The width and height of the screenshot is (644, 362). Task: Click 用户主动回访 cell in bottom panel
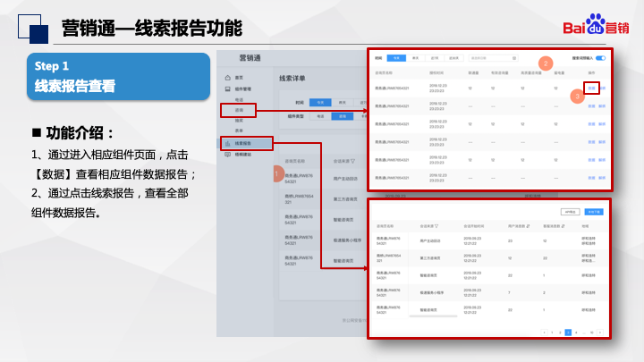click(430, 241)
